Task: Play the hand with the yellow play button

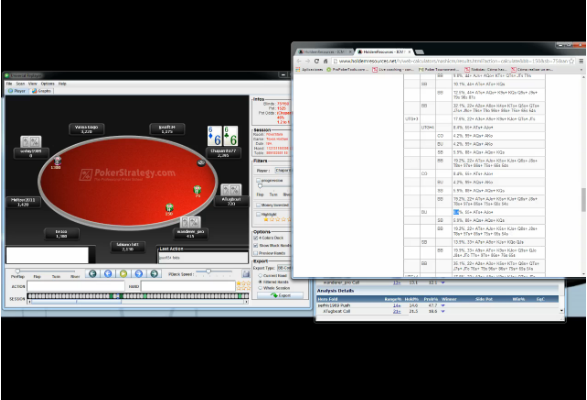Action: pyautogui.click(x=123, y=274)
